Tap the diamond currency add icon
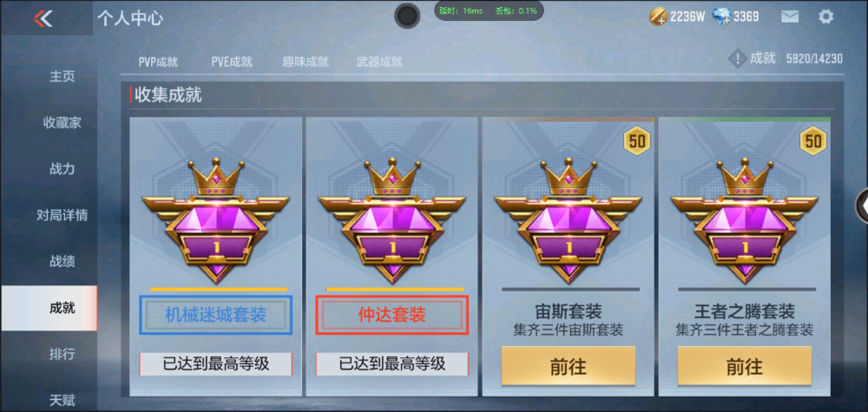The height and width of the screenshot is (412, 868). (721, 16)
